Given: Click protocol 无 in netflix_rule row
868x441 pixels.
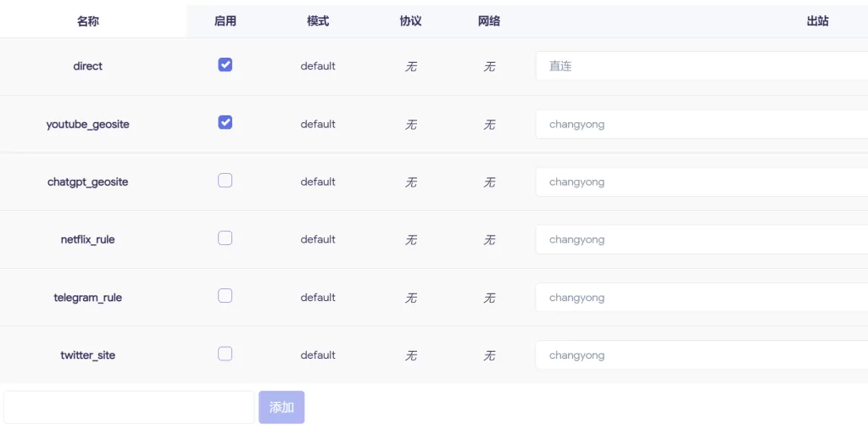Looking at the screenshot, I should [411, 240].
